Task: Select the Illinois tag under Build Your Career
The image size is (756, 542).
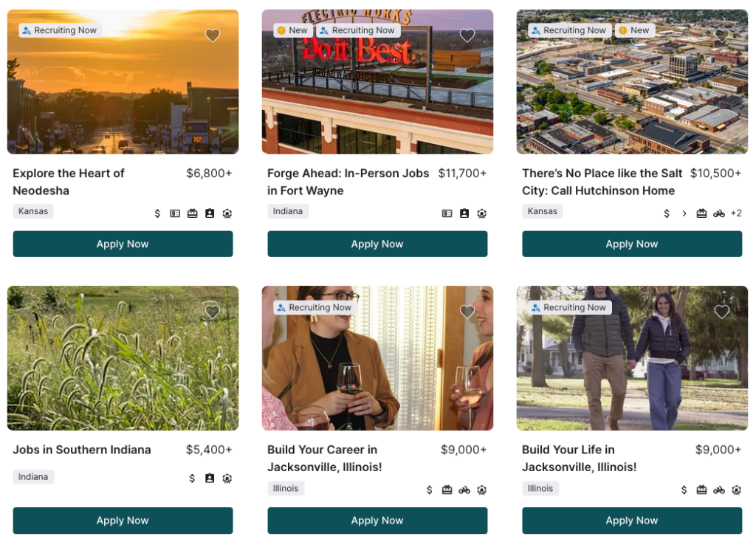Action: [286, 488]
